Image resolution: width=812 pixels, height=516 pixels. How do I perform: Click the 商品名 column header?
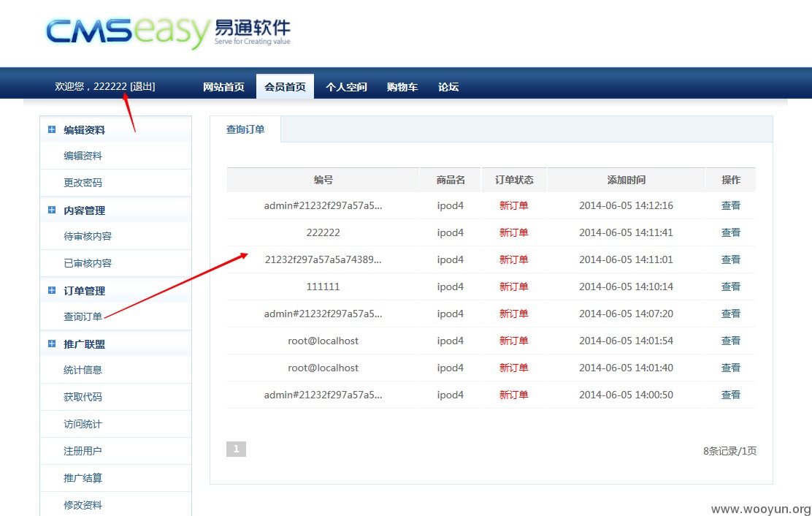point(451,180)
